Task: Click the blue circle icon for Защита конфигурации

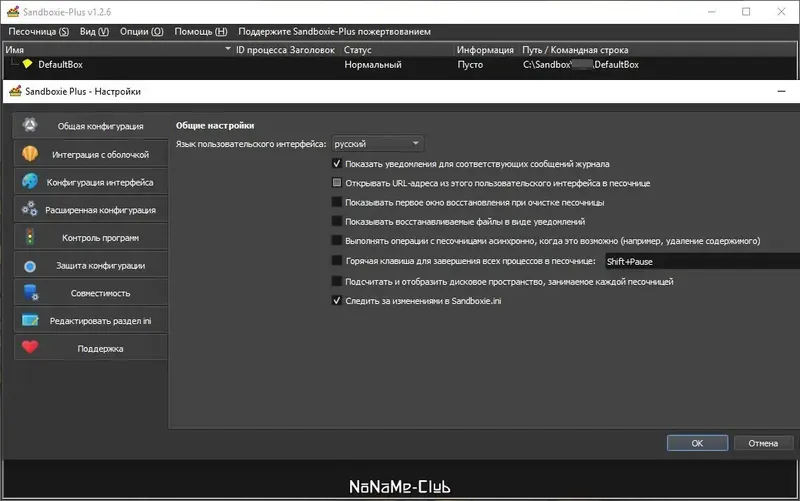Action: 30,266
